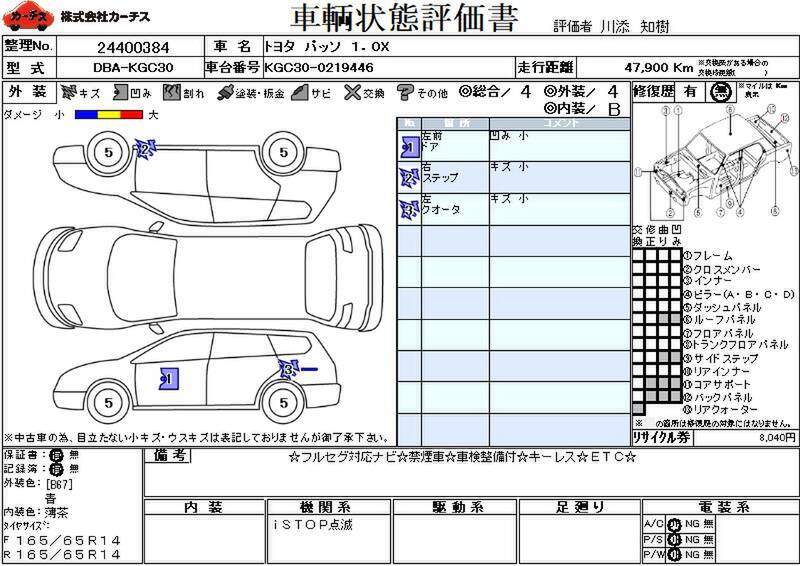The height and width of the screenshot is (566, 800).
Task: Click chassis number KGC30-0219446
Action: [319, 67]
